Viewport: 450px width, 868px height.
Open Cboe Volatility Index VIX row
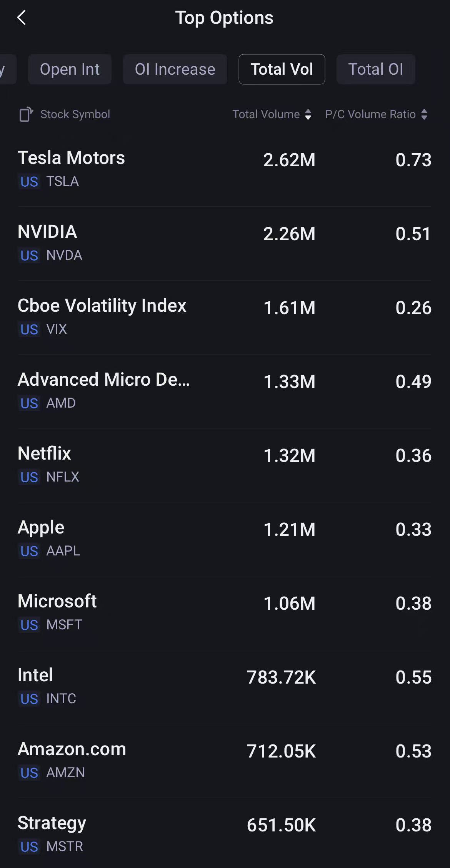point(225,316)
